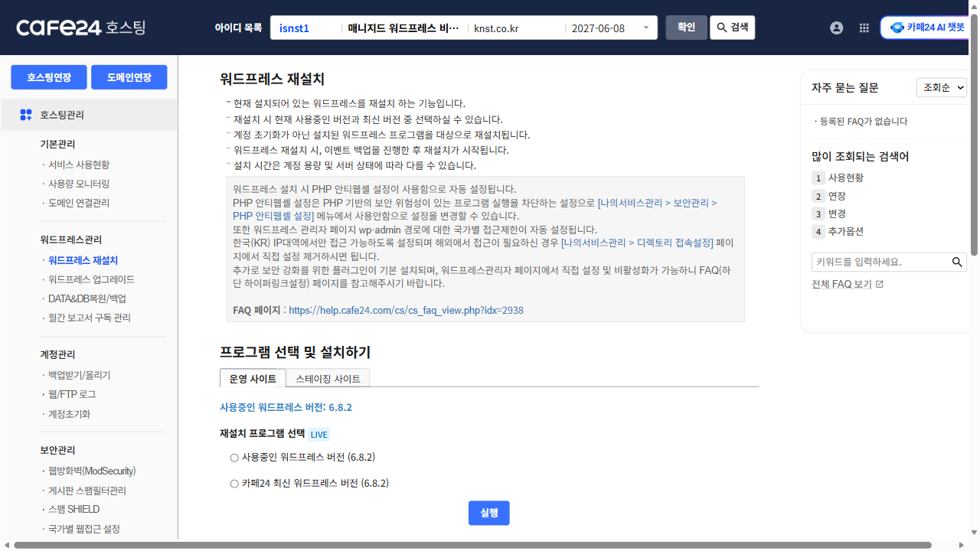Click the 도메인연장 button
This screenshot has width=980, height=551.
click(129, 77)
